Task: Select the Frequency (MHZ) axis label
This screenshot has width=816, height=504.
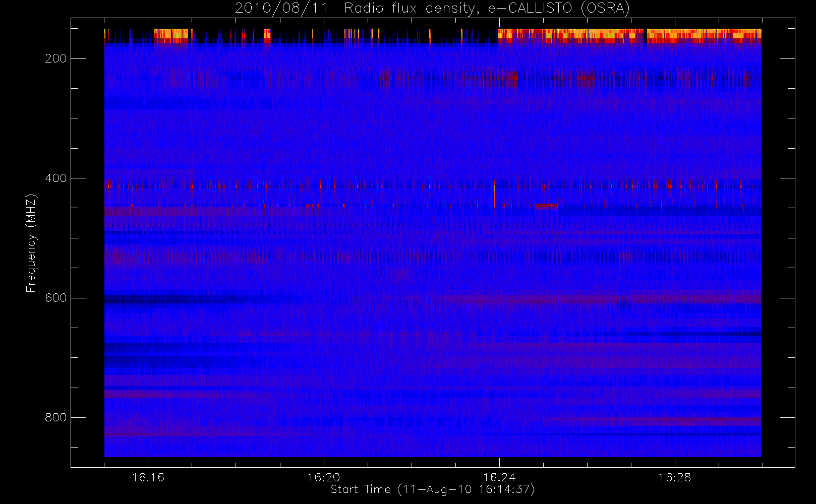Action: [x=31, y=243]
